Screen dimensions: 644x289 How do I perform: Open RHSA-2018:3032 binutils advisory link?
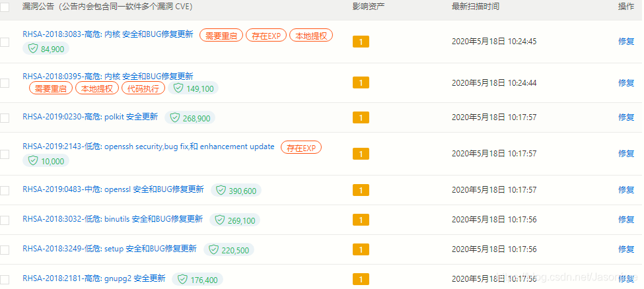112,219
